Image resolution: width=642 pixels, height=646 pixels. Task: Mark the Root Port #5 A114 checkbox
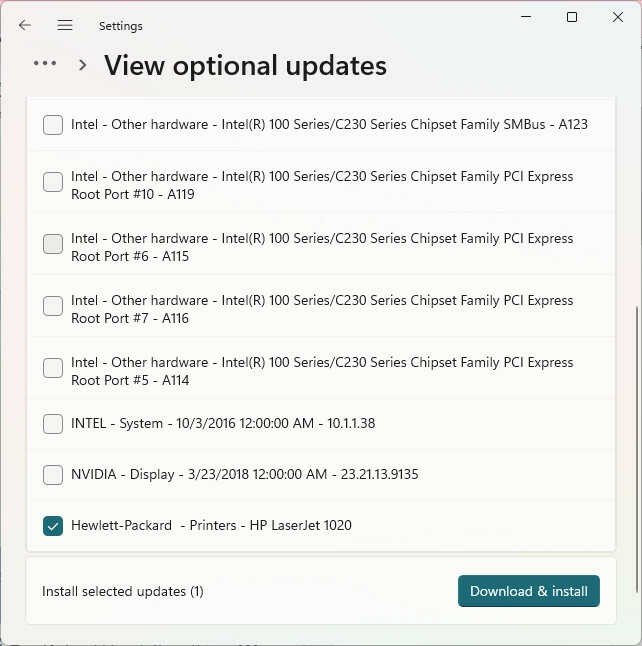(53, 368)
